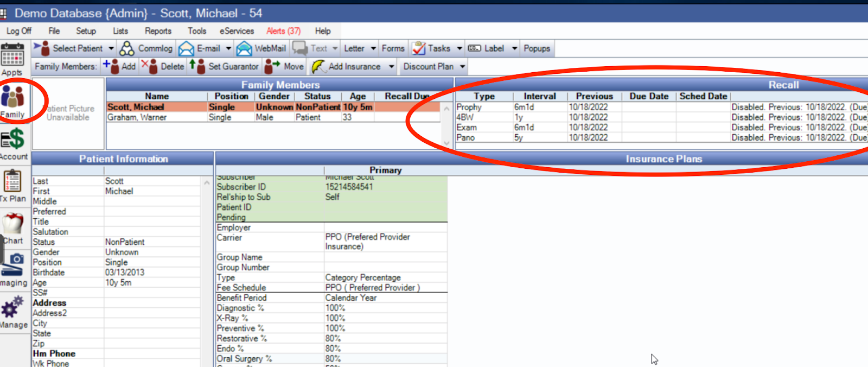Click the Commlog toolbar button
The width and height of the screenshot is (868, 367).
(x=146, y=48)
